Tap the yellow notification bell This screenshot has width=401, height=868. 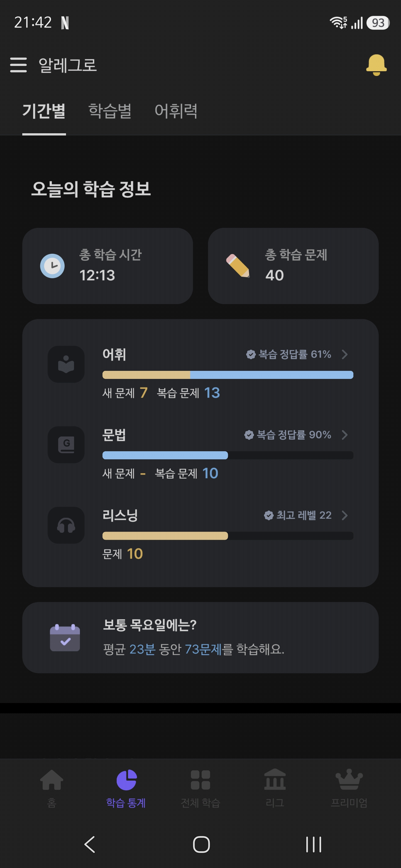(x=376, y=65)
